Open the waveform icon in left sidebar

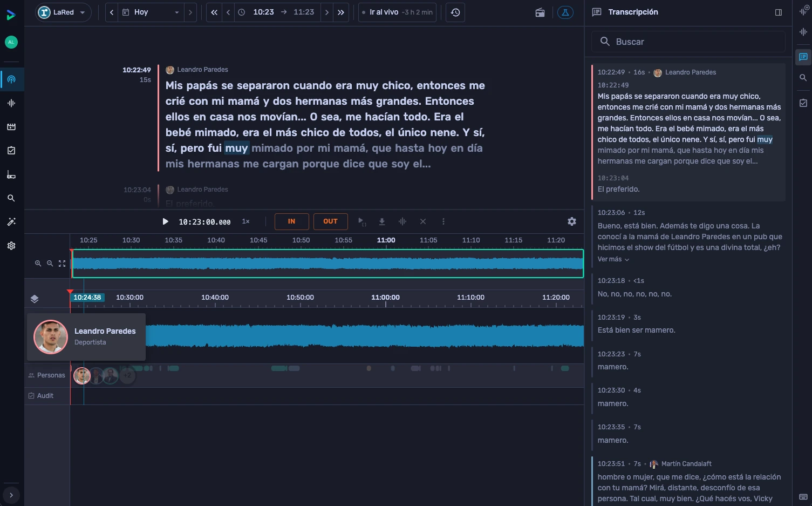tap(11, 103)
